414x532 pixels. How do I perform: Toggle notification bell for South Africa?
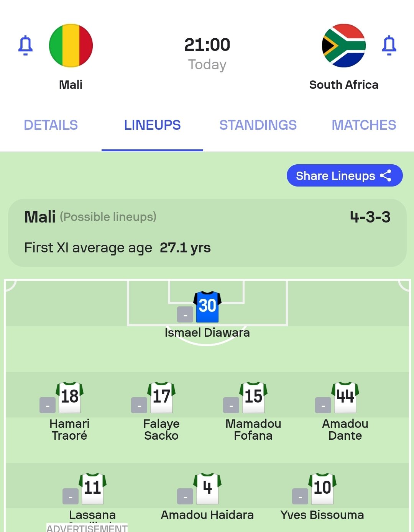[x=389, y=46]
